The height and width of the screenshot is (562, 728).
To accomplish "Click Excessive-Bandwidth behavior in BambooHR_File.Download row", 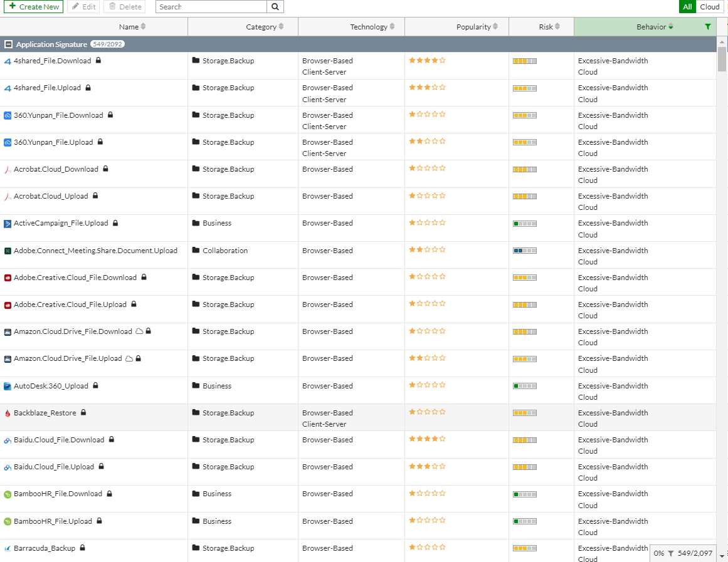I will (613, 494).
